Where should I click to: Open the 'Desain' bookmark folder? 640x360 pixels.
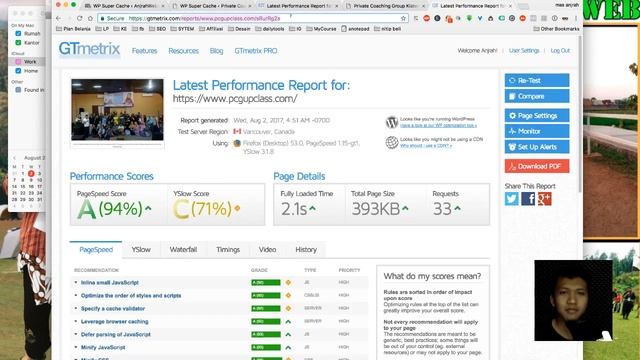239,29
